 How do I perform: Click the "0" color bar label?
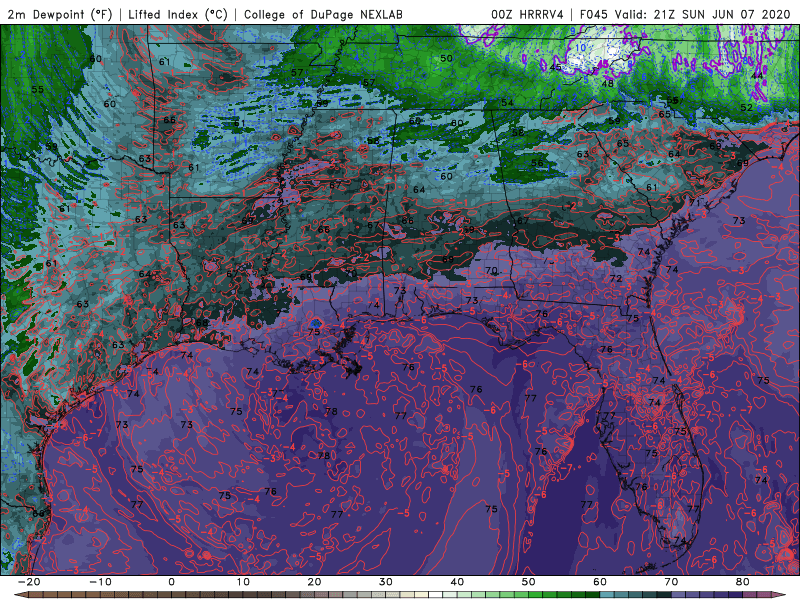171,582
